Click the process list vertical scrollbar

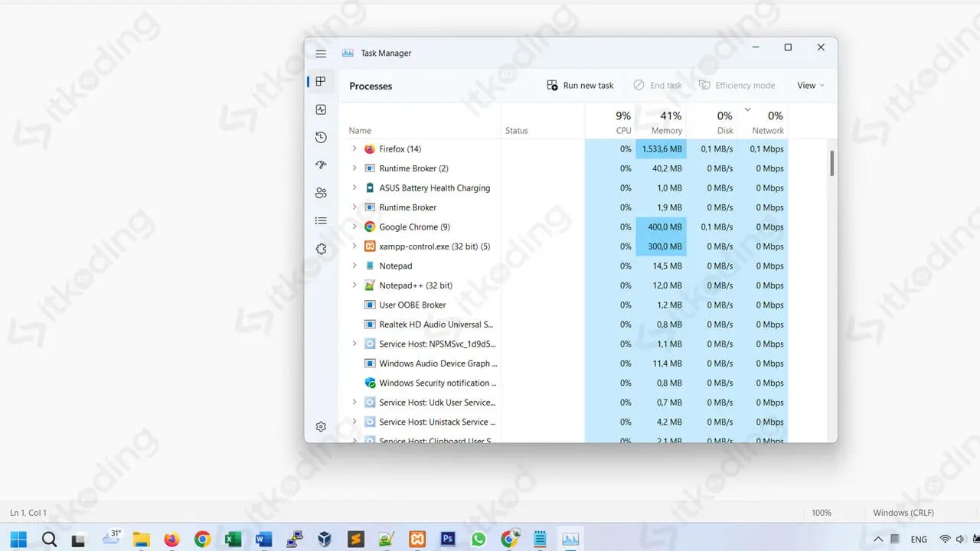click(831, 163)
